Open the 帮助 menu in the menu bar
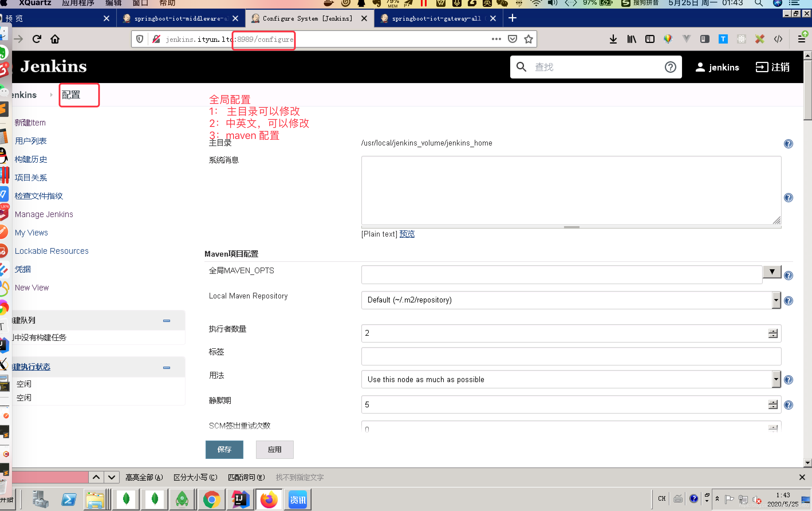The width and height of the screenshot is (812, 511). (x=167, y=3)
